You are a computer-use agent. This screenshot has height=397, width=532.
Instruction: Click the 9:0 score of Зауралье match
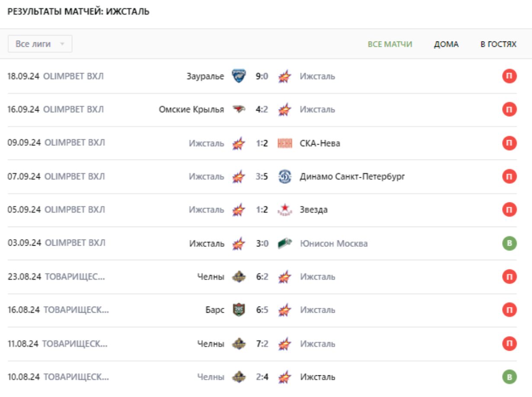pyautogui.click(x=262, y=77)
